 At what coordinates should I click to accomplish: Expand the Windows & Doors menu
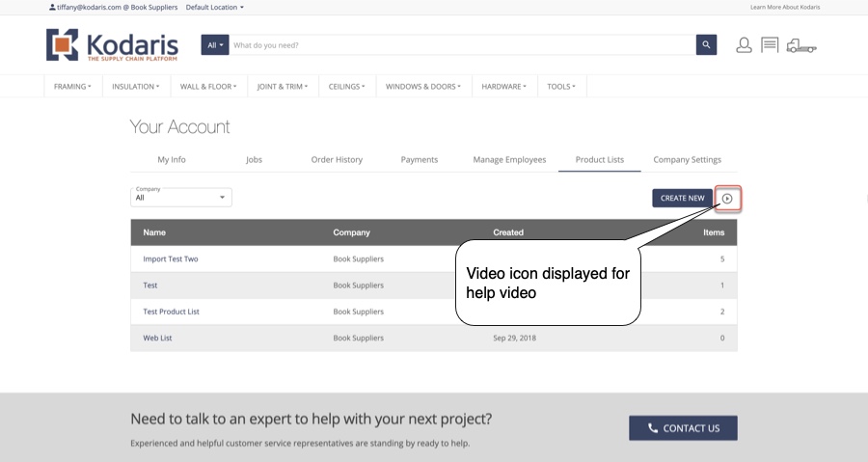(x=423, y=86)
